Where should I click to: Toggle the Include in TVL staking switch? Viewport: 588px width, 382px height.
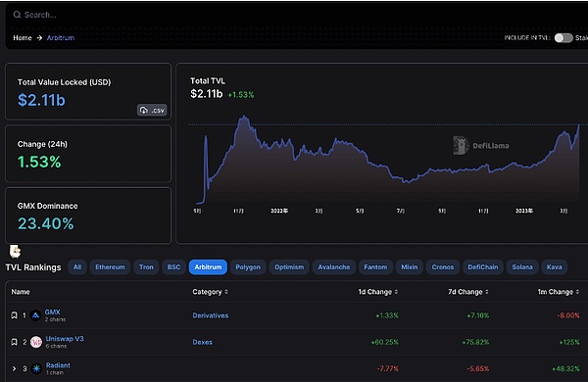click(x=563, y=38)
